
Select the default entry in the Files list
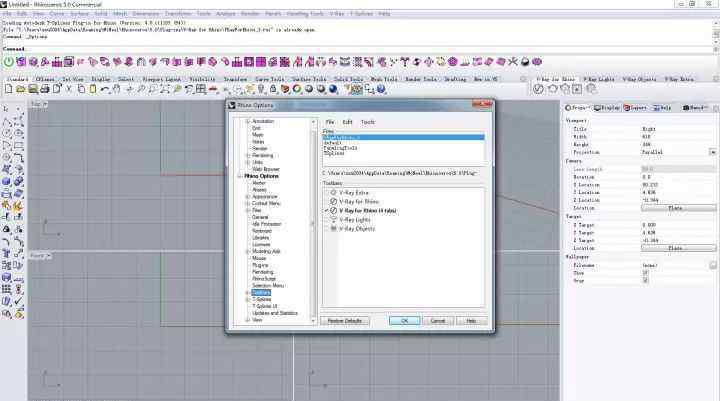(x=332, y=143)
